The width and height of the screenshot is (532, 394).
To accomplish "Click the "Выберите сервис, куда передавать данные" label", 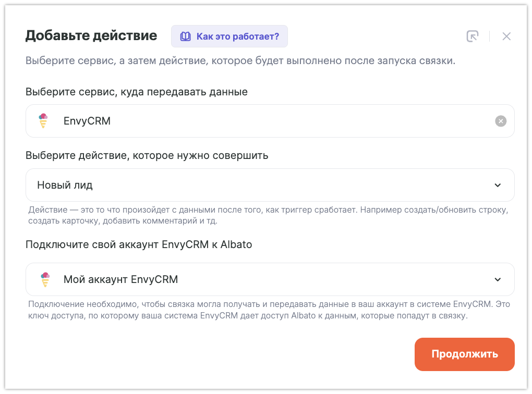I will coord(137,92).
